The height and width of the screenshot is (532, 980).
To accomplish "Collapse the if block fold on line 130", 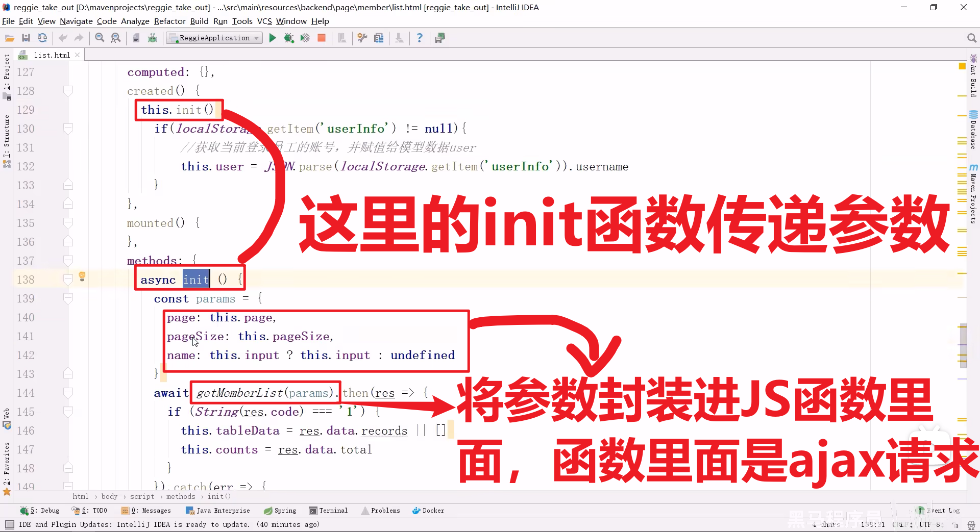I will pos(68,129).
